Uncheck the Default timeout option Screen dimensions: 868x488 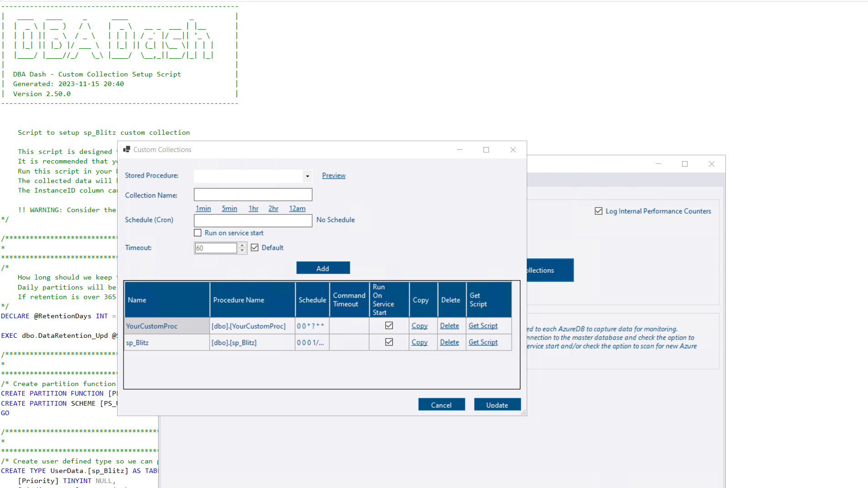point(254,247)
